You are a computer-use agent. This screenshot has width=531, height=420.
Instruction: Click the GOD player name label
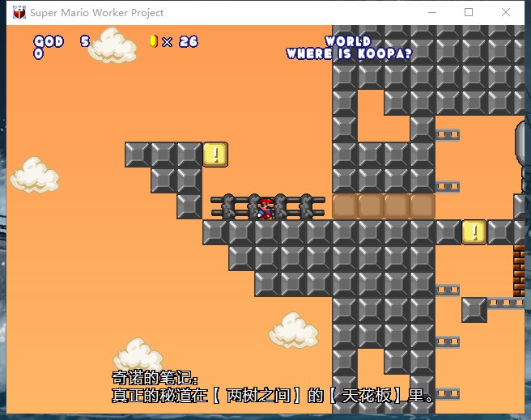coord(49,41)
